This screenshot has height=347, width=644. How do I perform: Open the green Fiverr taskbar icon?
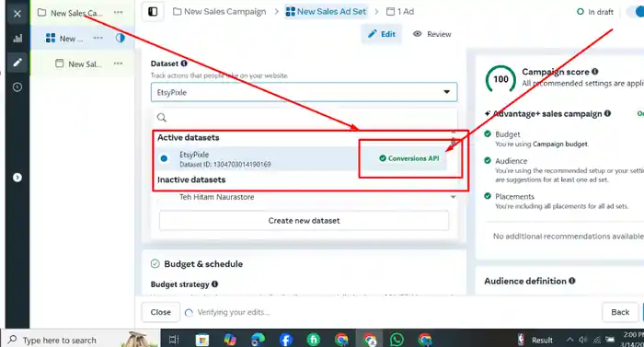[x=314, y=340]
